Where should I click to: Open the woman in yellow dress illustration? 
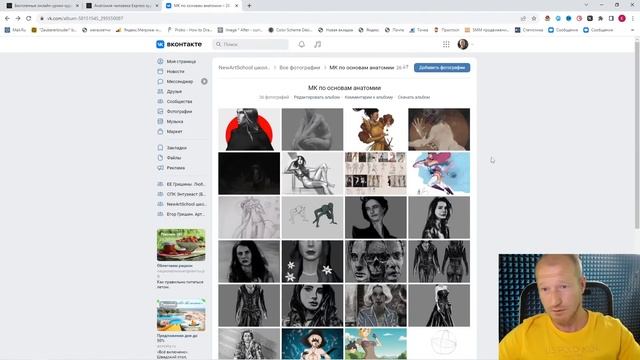(376, 129)
